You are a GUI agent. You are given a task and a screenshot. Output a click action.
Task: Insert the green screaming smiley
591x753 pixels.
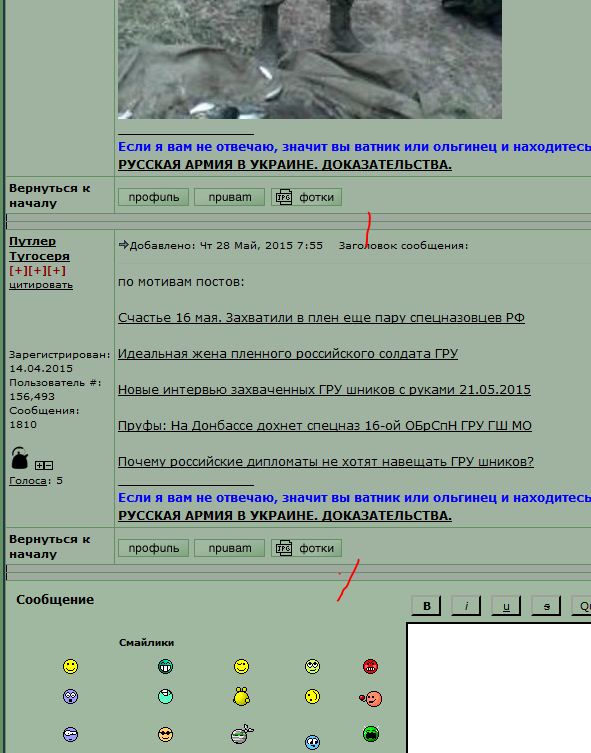pyautogui.click(x=371, y=734)
